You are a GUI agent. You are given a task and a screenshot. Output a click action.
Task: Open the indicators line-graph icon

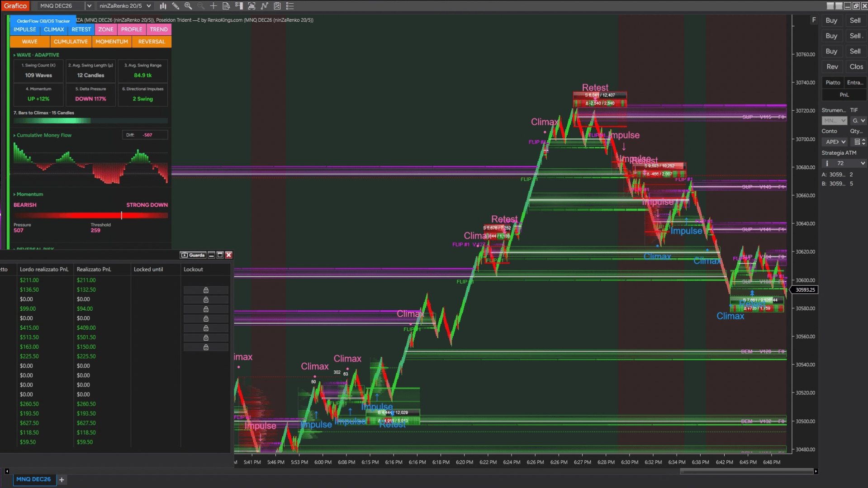coord(265,6)
